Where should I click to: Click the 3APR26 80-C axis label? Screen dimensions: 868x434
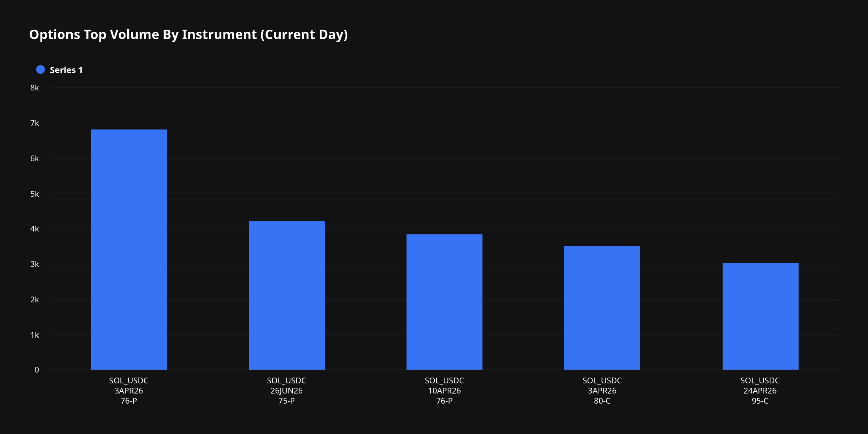[x=602, y=391]
